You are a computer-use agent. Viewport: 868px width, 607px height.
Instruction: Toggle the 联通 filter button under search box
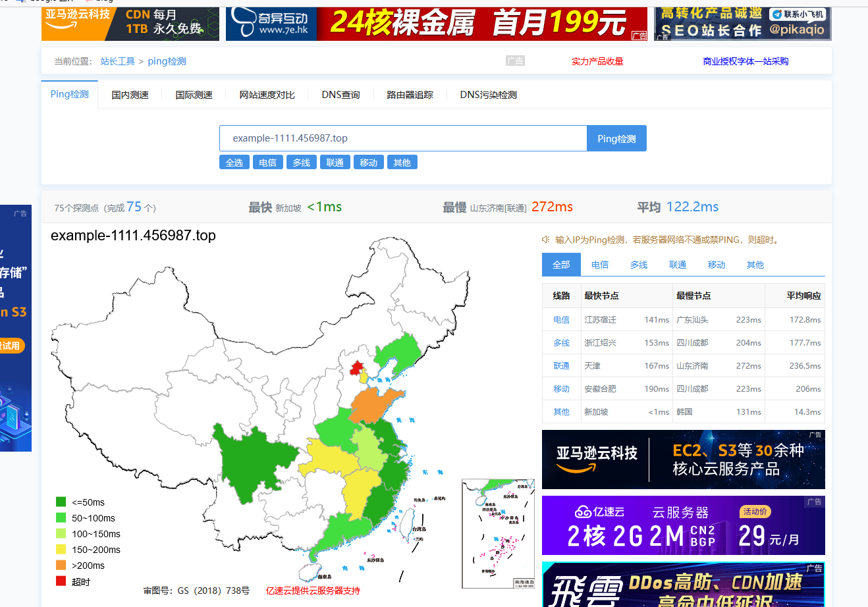tap(335, 163)
